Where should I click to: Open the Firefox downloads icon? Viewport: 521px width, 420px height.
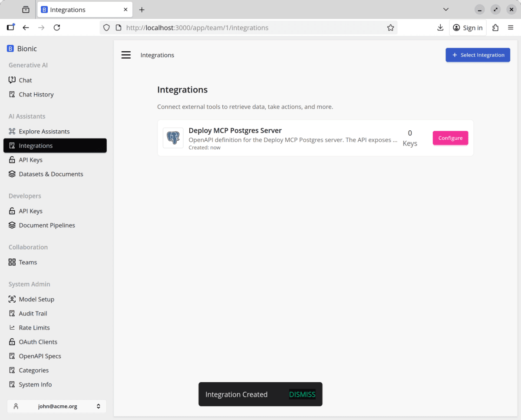(x=440, y=28)
